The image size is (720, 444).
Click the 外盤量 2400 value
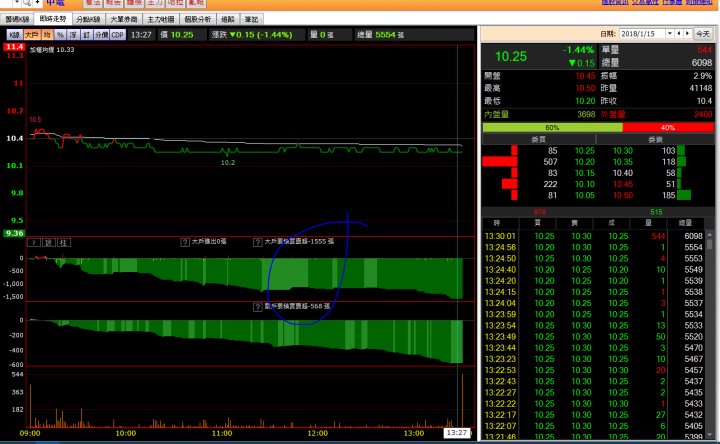tap(703, 114)
